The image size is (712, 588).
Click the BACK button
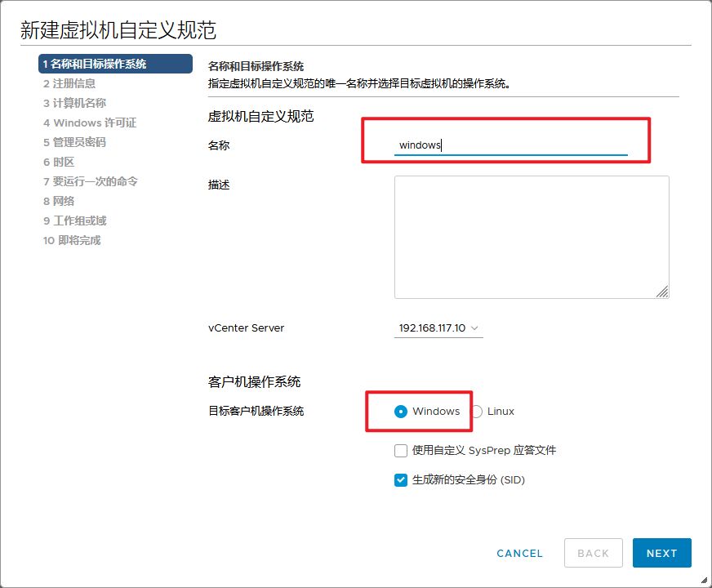click(x=593, y=553)
